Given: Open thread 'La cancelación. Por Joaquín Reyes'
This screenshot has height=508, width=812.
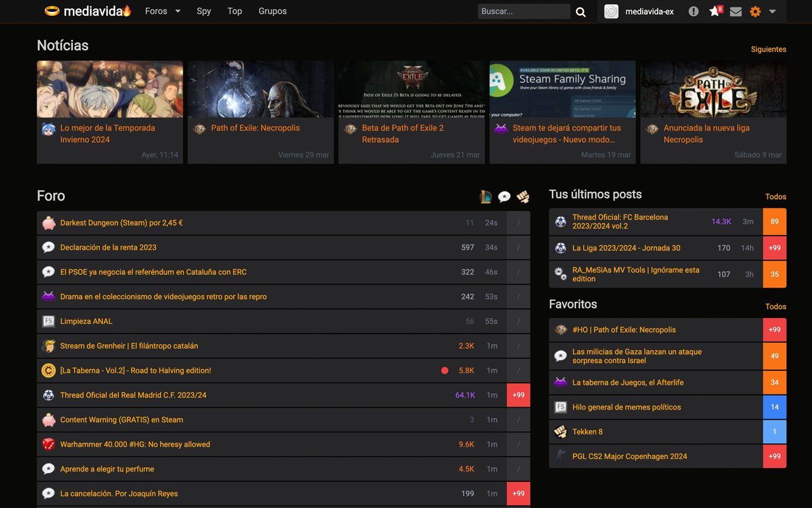Looking at the screenshot, I should click(119, 493).
